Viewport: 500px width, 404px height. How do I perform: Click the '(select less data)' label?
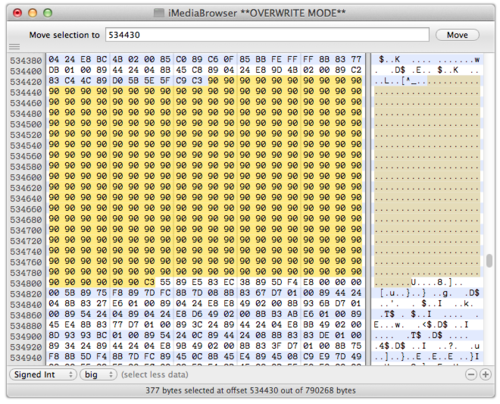pos(155,375)
